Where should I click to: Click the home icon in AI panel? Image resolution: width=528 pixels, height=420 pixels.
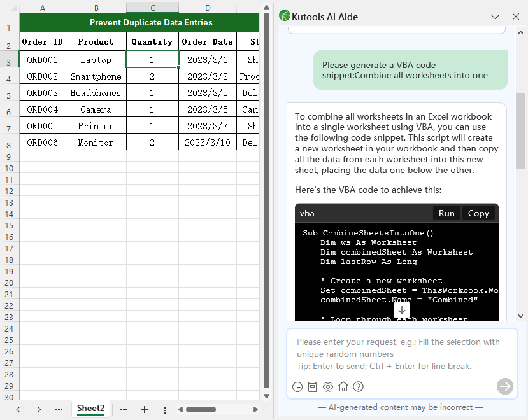[x=343, y=387]
